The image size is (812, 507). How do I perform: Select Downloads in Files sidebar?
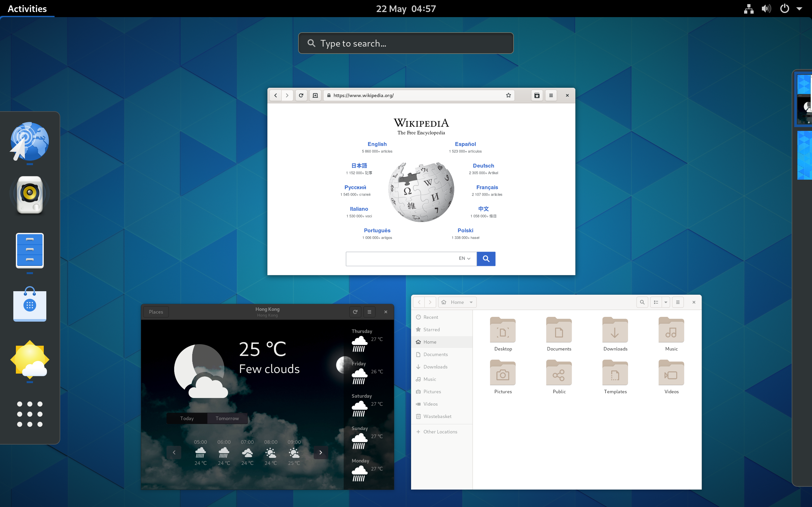tap(435, 367)
